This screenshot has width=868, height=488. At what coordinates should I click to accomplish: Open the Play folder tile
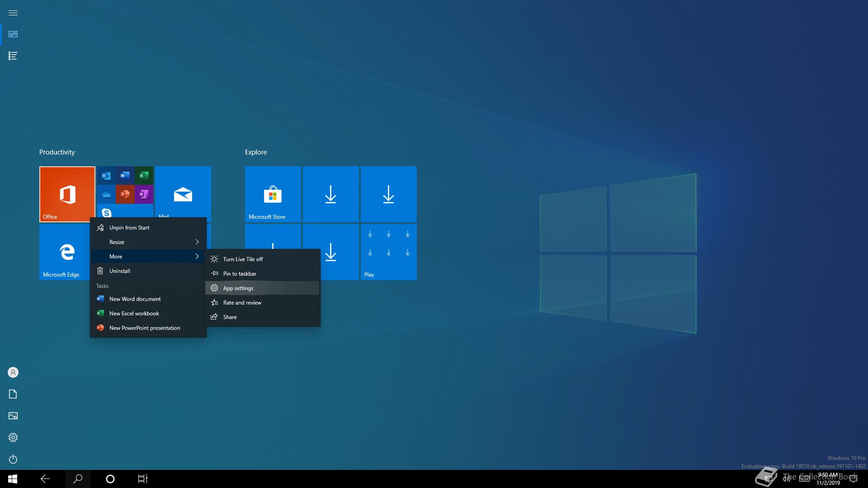click(x=389, y=252)
